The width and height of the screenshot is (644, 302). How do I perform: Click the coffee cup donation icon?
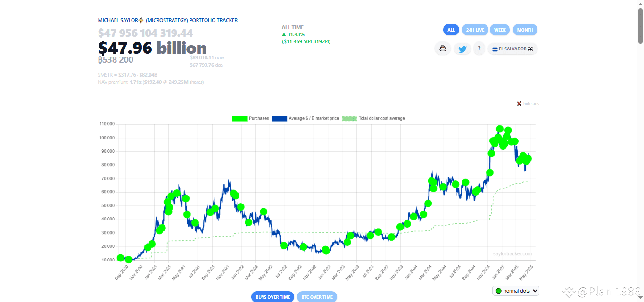point(442,49)
